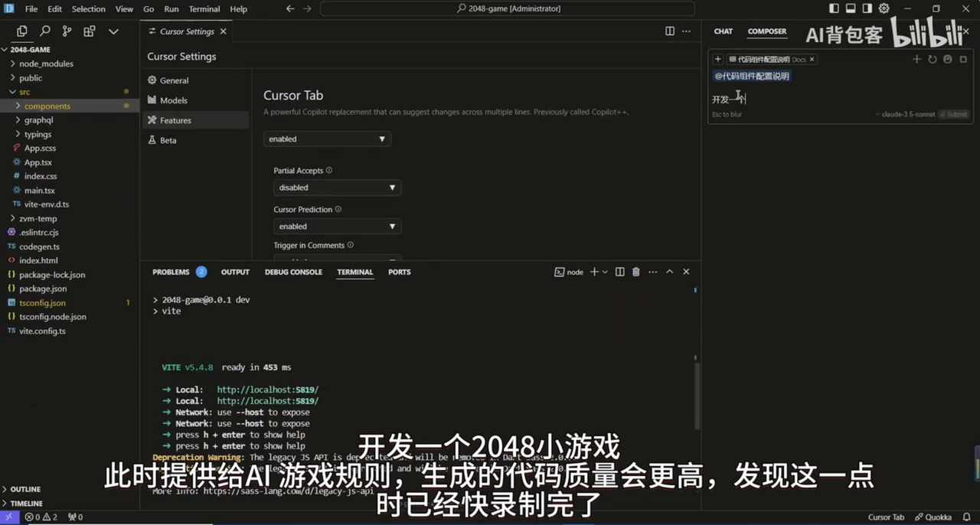This screenshot has width=980, height=525.
Task: Remove the 代码组件配置说明 Docs chip
Action: [x=812, y=60]
